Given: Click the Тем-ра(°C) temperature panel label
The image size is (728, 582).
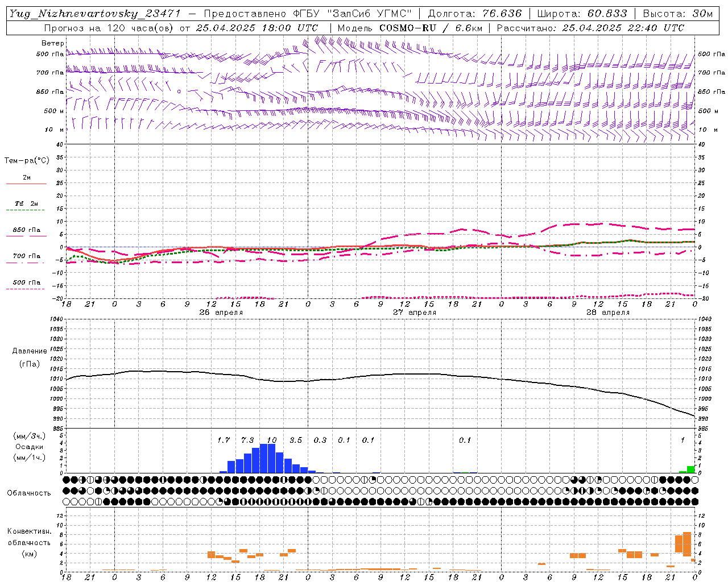Looking at the screenshot, I should pos(27,161).
